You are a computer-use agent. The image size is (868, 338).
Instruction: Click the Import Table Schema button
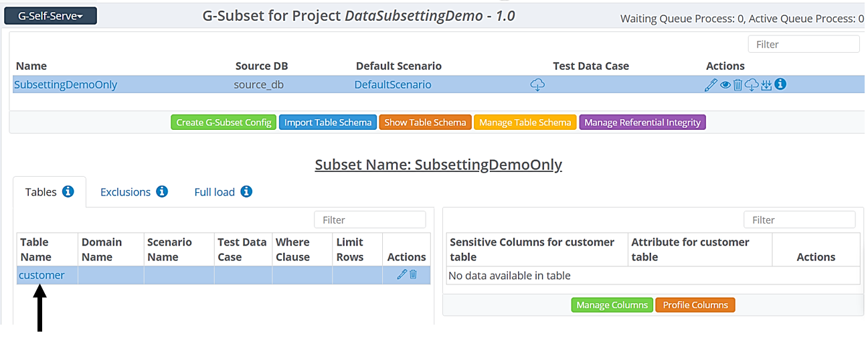[327, 122]
